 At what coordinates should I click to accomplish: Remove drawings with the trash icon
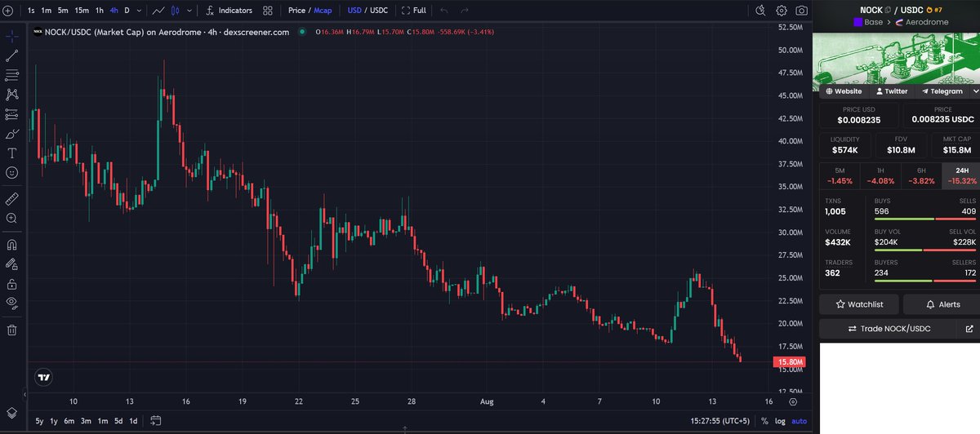(12, 330)
